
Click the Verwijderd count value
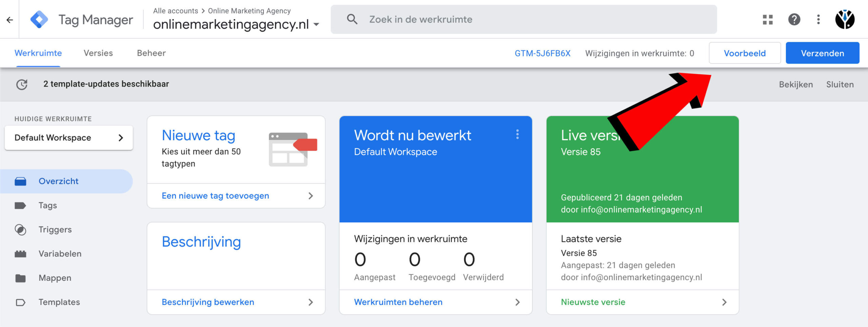pos(469,260)
